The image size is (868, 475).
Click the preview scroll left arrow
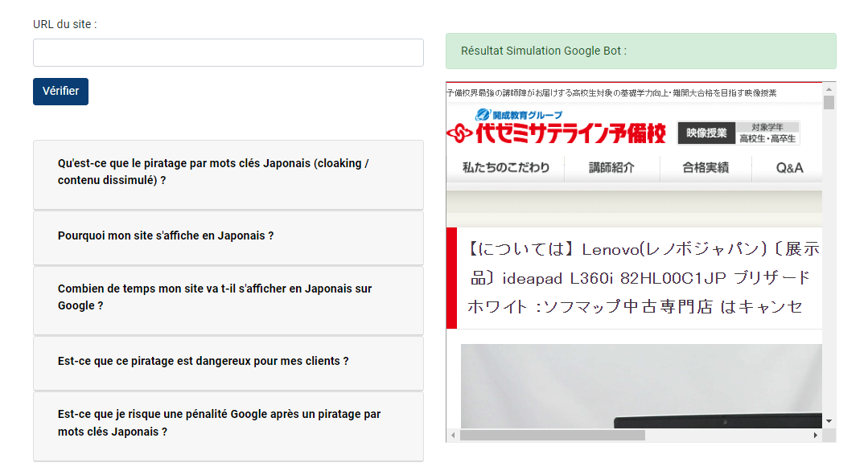[x=454, y=435]
